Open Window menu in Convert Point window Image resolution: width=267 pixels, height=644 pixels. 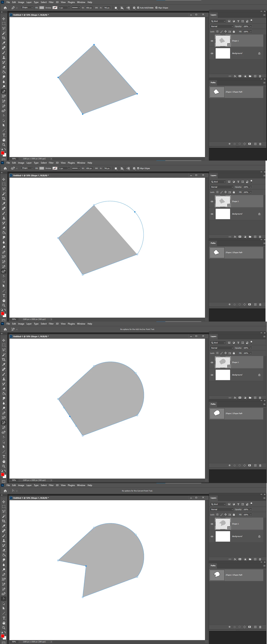pyautogui.click(x=81, y=485)
